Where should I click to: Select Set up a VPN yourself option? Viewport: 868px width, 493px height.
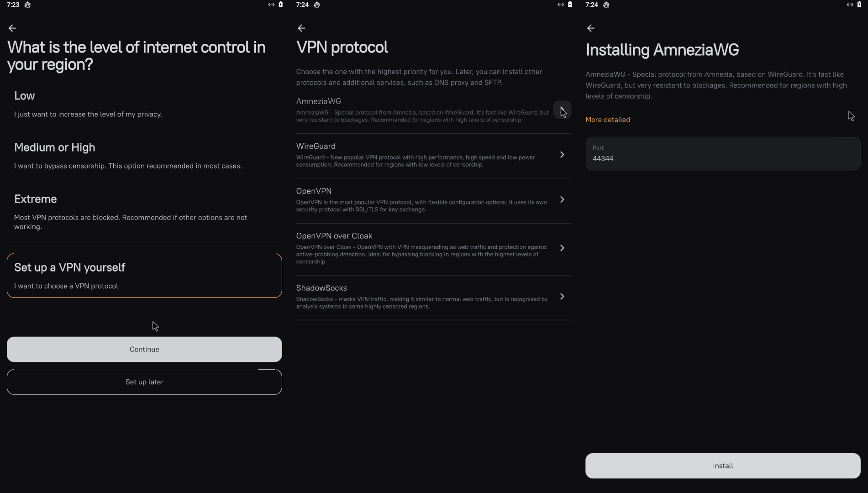point(144,276)
